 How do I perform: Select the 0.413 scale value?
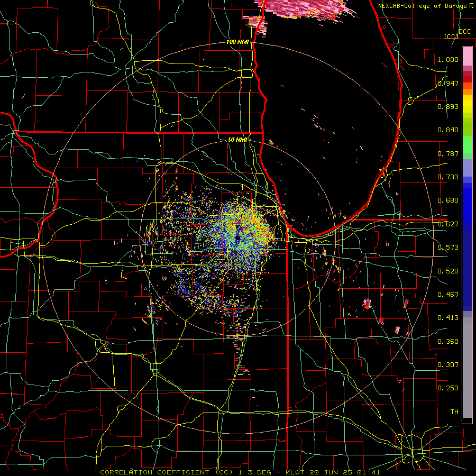pyautogui.click(x=448, y=318)
